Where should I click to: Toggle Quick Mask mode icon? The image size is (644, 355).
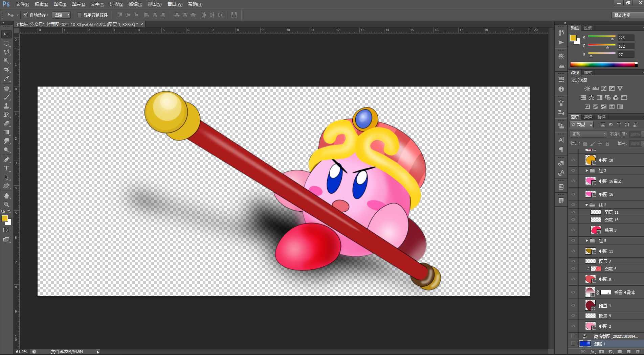[x=6, y=230]
